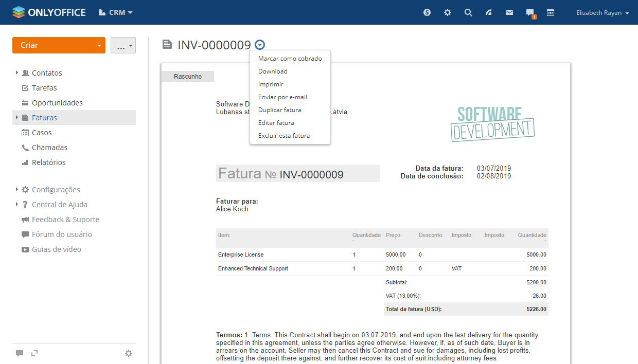Click the feed icon in header

point(489,12)
